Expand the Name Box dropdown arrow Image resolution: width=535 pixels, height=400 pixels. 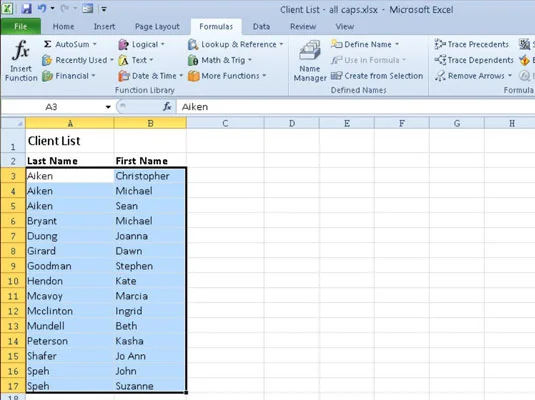pos(108,107)
